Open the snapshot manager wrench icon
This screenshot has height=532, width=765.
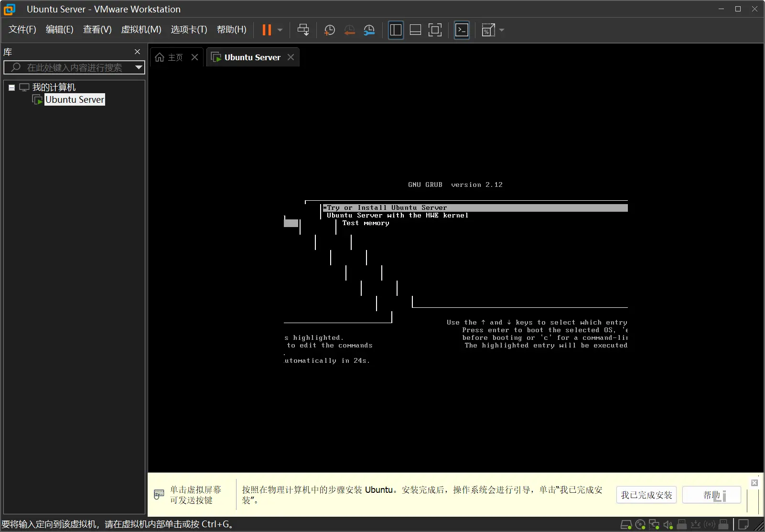pyautogui.click(x=369, y=30)
